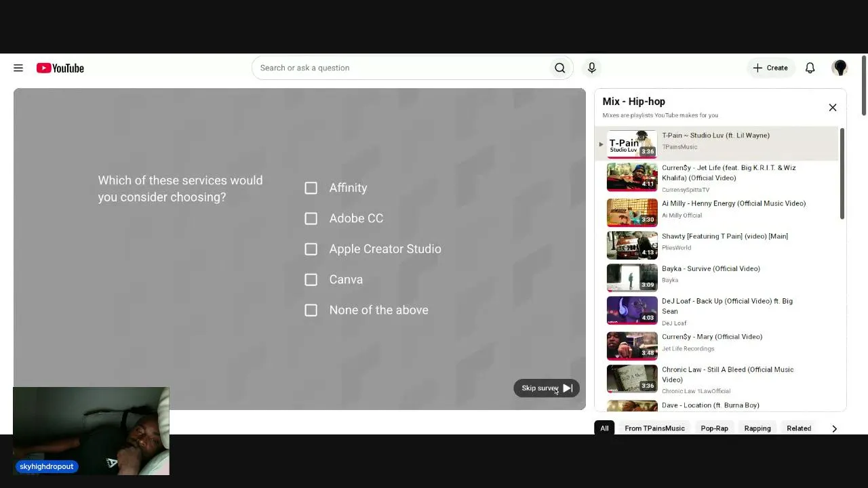The width and height of the screenshot is (868, 488).
Task: Click channel name 'TPainsMusic' in playlist
Action: (x=679, y=147)
